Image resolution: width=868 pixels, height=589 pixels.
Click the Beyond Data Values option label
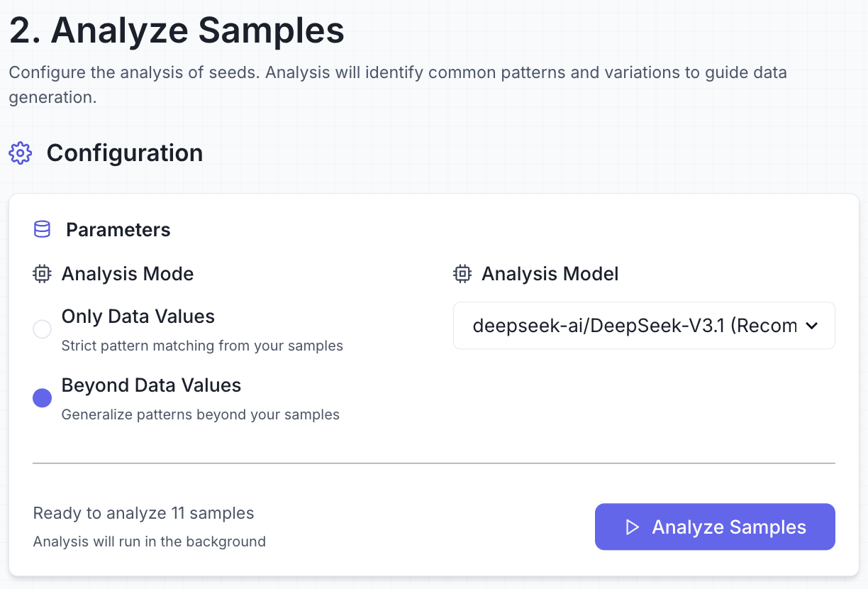coord(151,385)
